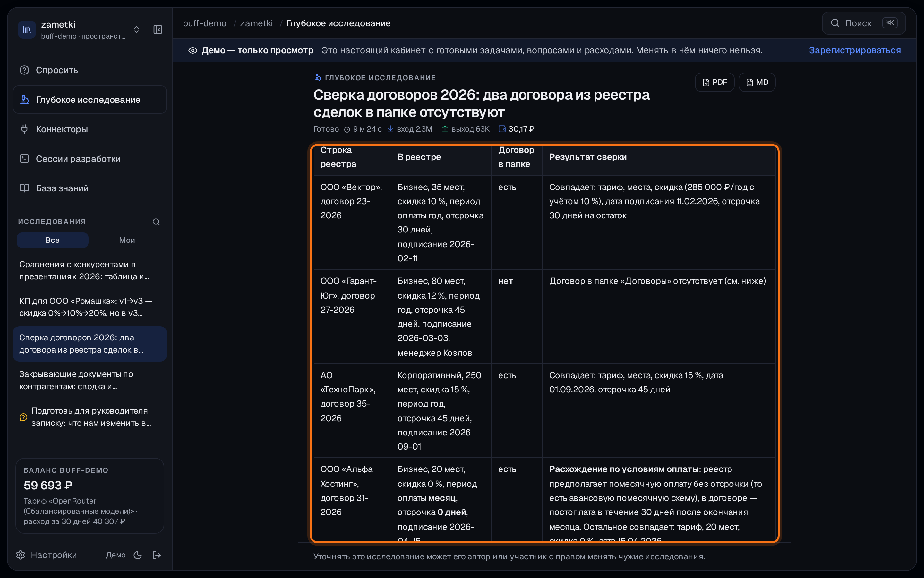Click the search icon beside ИССЛЕДОВАНИЯ

coord(156,222)
